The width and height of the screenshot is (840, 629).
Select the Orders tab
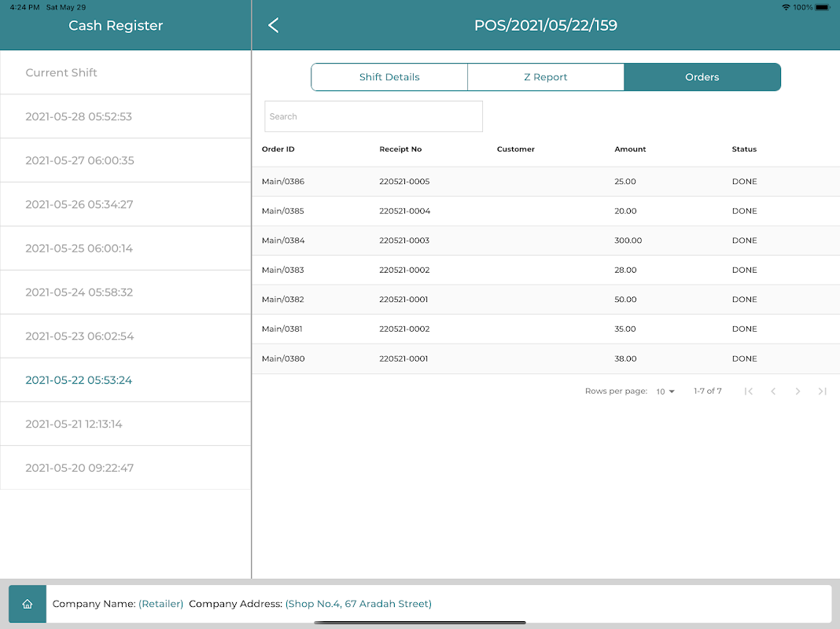pyautogui.click(x=702, y=77)
